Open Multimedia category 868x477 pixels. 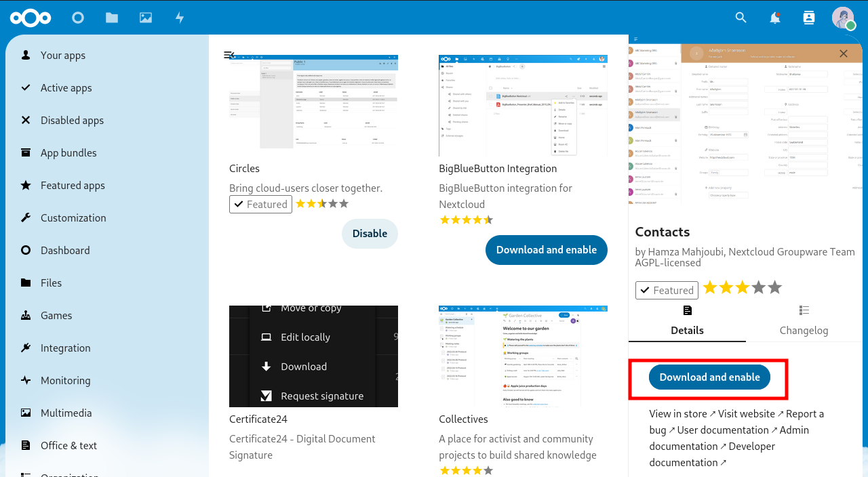coord(107,413)
